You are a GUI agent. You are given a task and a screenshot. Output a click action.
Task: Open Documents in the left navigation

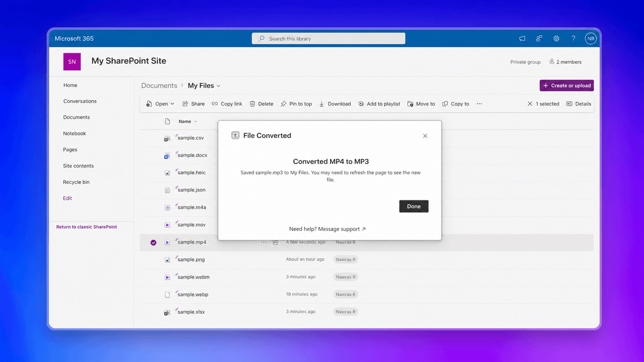(x=76, y=117)
